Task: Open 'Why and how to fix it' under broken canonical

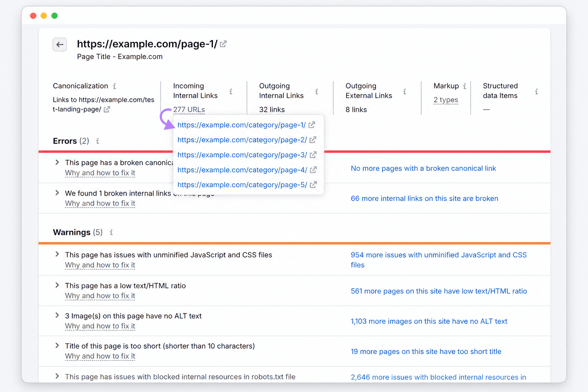Action: pyautogui.click(x=100, y=173)
